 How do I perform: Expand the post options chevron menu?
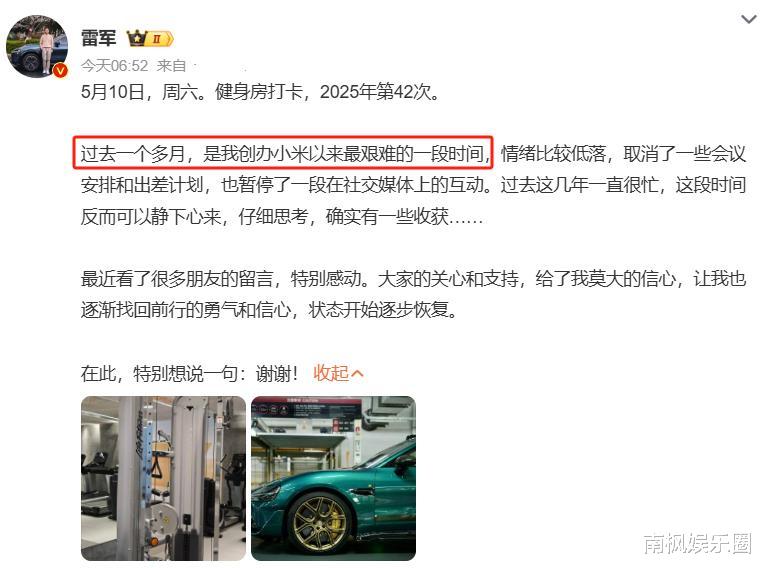tap(748, 19)
